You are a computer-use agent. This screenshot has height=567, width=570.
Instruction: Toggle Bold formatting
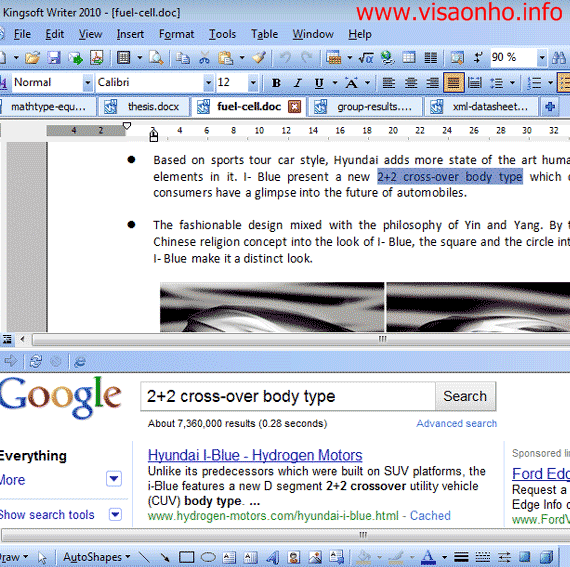276,83
